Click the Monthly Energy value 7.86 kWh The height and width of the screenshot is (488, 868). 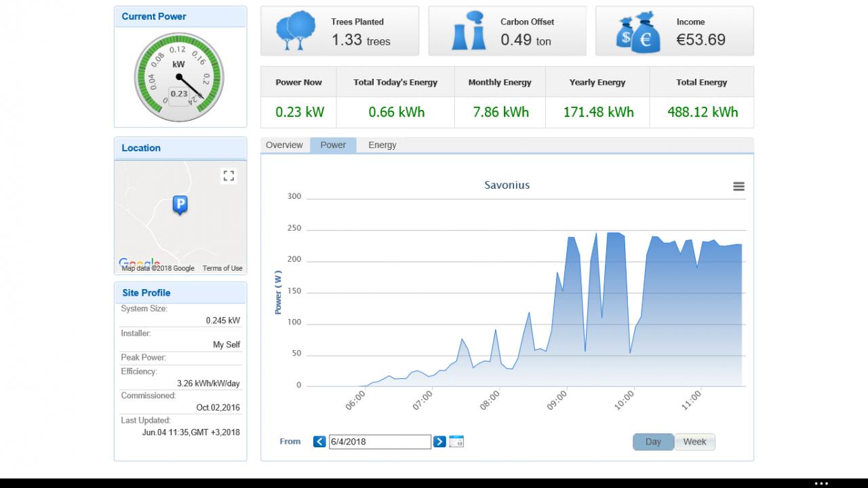coord(501,112)
